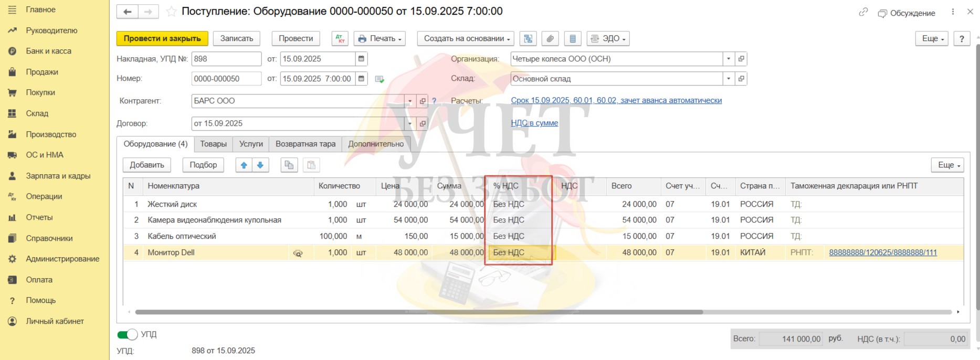Screen dimensions: 980x360
Task: Expand the Склад dropdown list
Action: click(x=729, y=79)
